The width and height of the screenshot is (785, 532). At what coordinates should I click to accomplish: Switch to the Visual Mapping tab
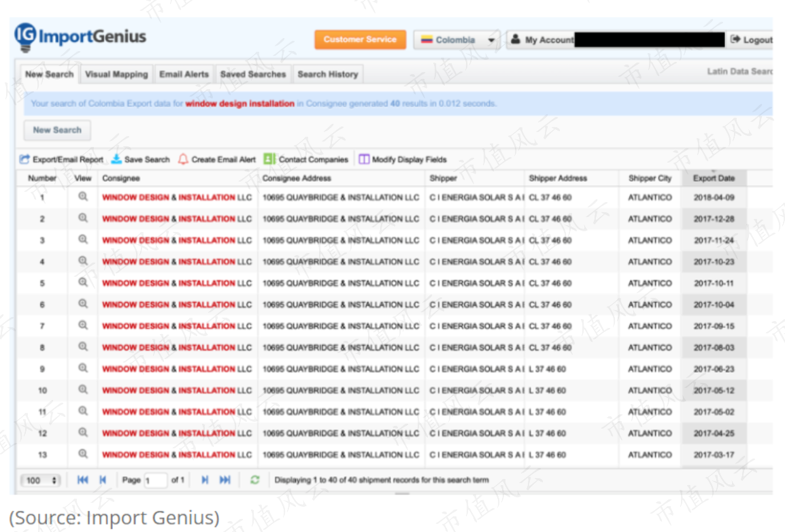point(116,74)
